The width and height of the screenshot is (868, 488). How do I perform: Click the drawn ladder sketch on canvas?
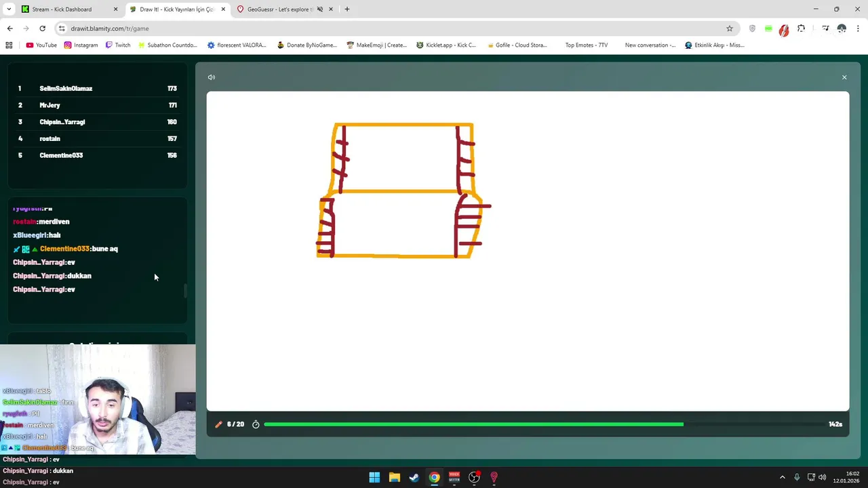403,190
